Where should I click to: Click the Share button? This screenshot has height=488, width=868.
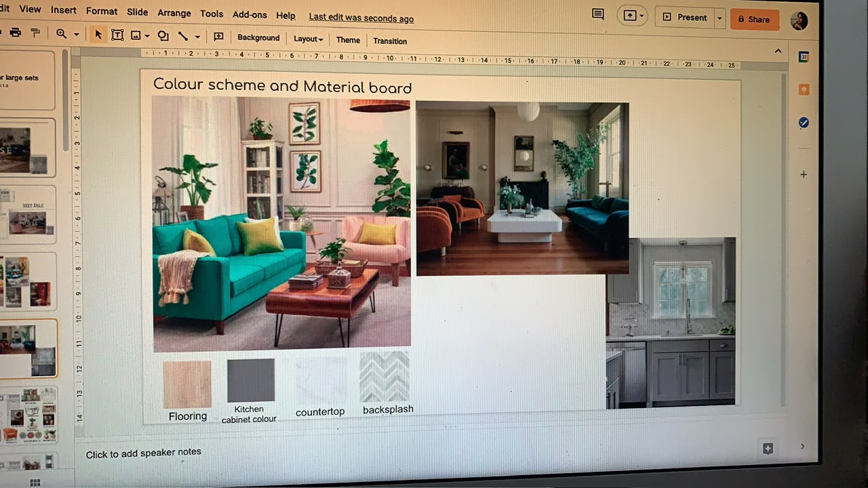click(x=754, y=19)
